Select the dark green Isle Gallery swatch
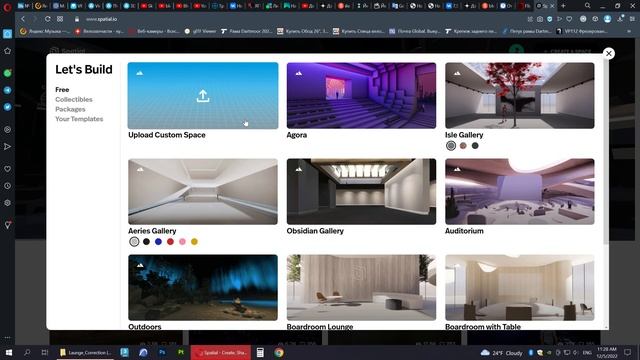 coord(475,145)
